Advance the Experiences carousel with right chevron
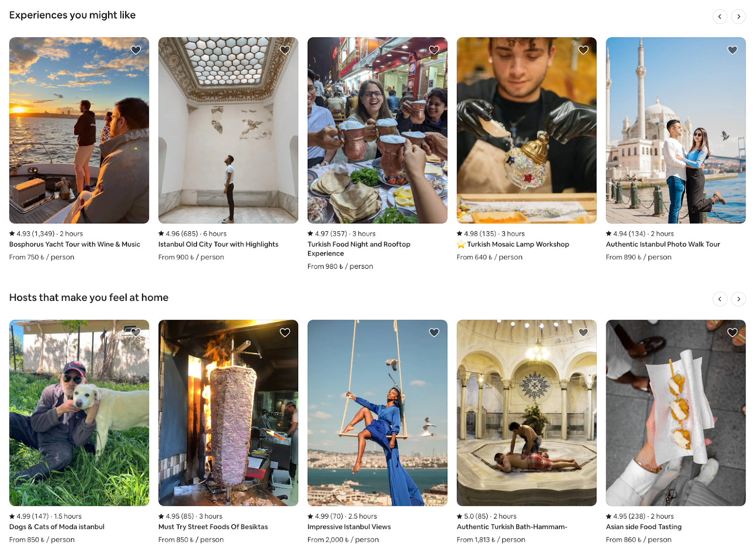The width and height of the screenshot is (756, 554). pyautogui.click(x=739, y=16)
